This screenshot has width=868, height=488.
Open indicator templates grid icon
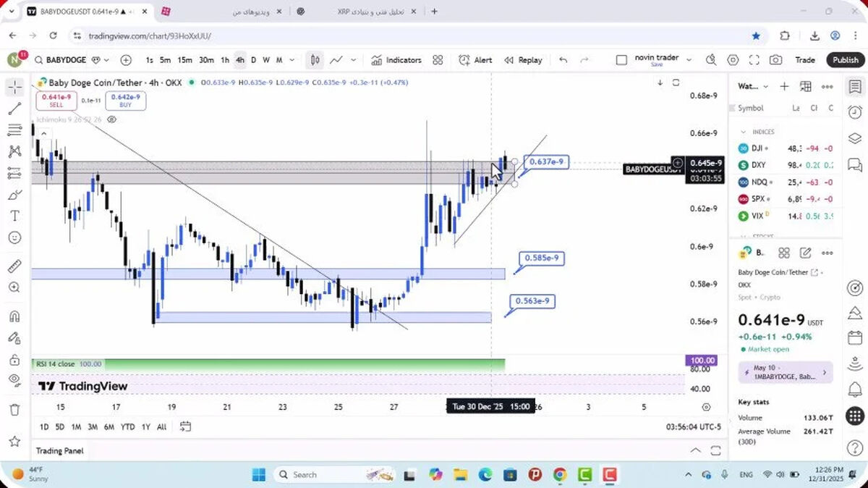(x=438, y=60)
